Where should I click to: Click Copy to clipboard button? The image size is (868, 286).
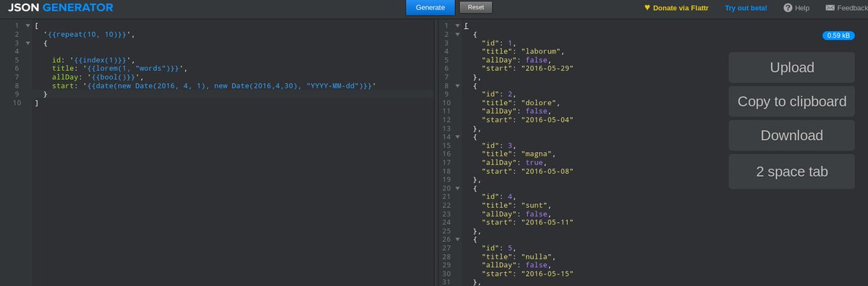click(792, 101)
